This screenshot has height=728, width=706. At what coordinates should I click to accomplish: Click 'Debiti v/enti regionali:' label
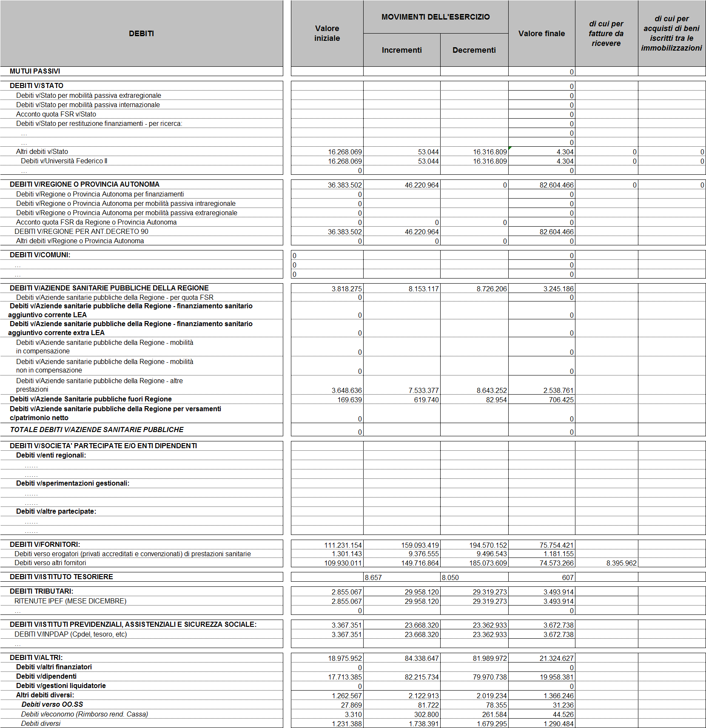[51, 455]
